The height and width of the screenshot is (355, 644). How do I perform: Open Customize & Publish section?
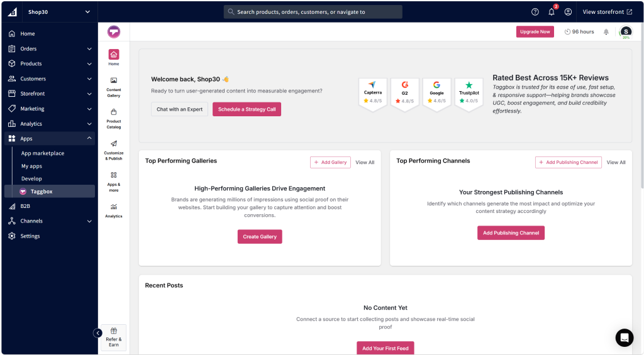click(x=114, y=150)
